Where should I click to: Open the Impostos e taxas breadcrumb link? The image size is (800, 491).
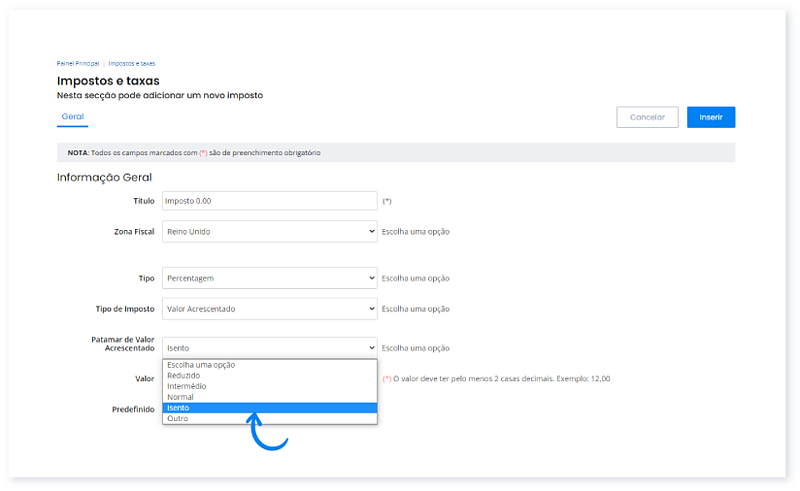pyautogui.click(x=132, y=63)
